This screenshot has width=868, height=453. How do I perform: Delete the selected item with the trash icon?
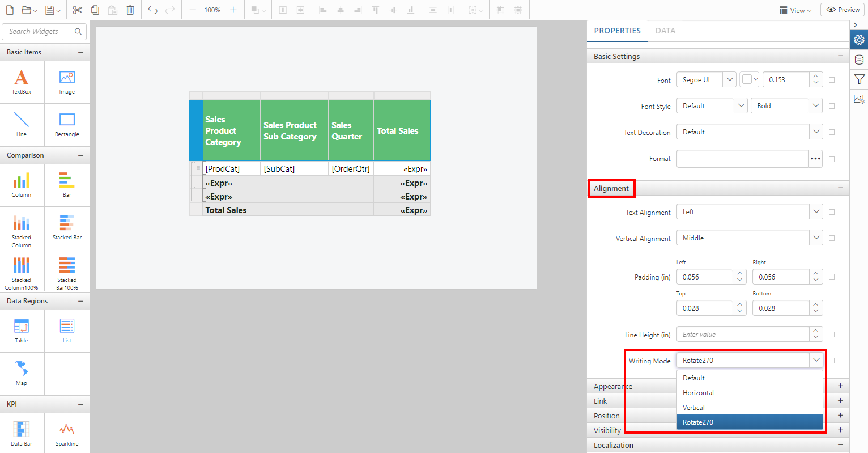pyautogui.click(x=130, y=10)
